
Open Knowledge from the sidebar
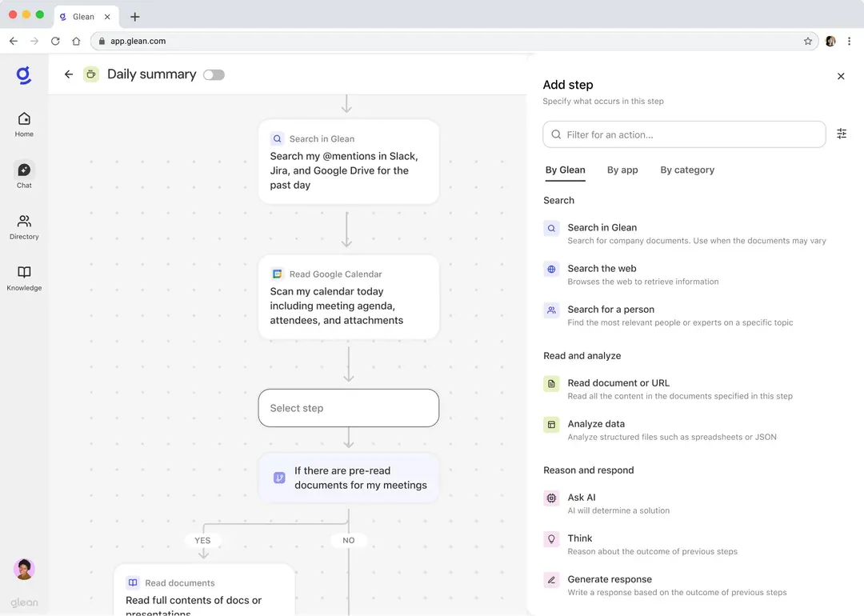[24, 278]
